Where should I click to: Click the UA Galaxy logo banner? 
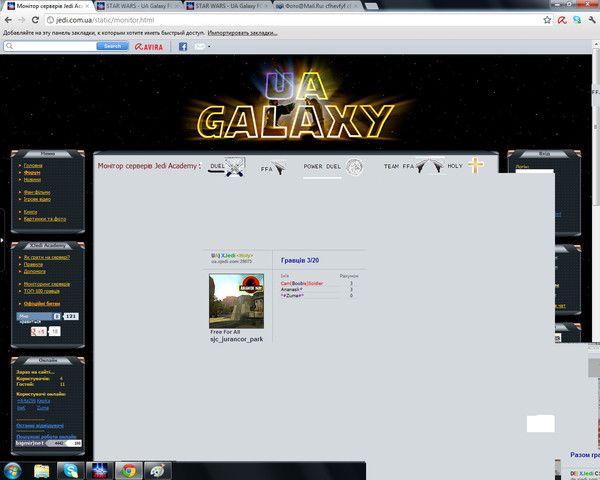point(297,105)
